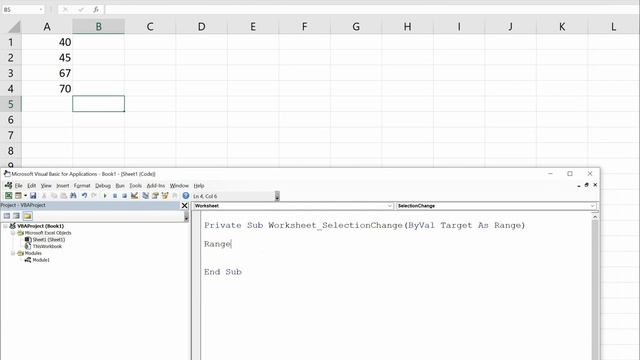This screenshot has height=360, width=640.
Task: Open the Add-Ins menu
Action: (x=156, y=186)
